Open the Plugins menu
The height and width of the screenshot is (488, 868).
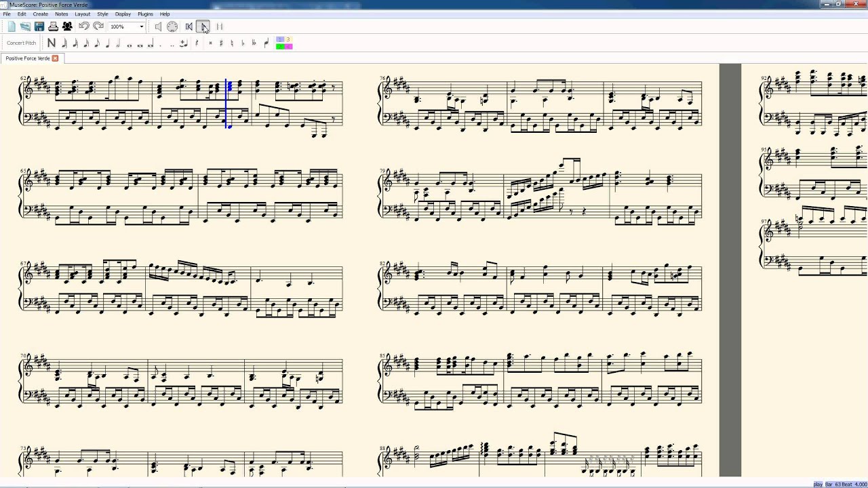point(145,14)
